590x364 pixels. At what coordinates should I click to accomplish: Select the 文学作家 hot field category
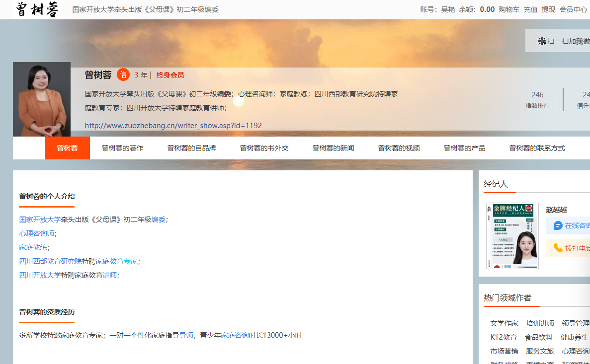pos(504,323)
